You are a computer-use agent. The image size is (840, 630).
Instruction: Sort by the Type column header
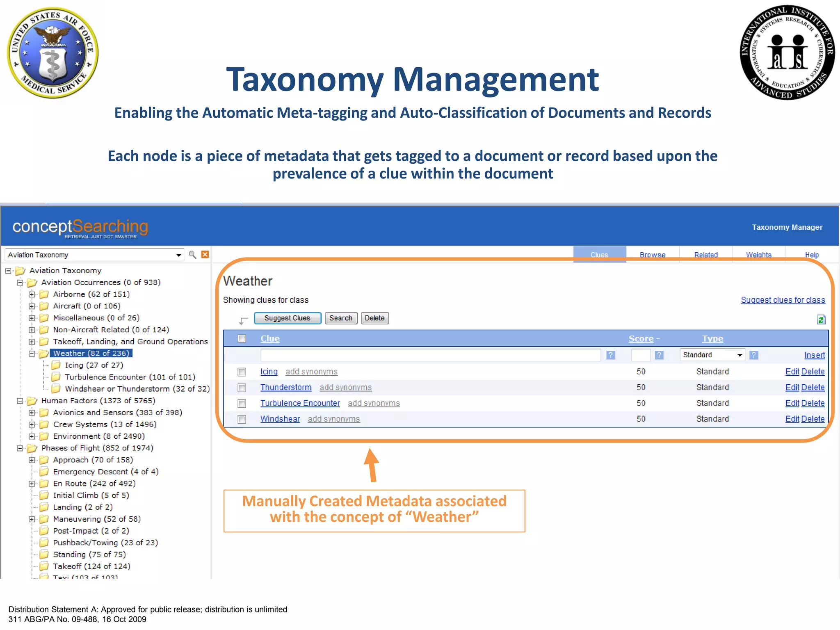[x=712, y=339]
